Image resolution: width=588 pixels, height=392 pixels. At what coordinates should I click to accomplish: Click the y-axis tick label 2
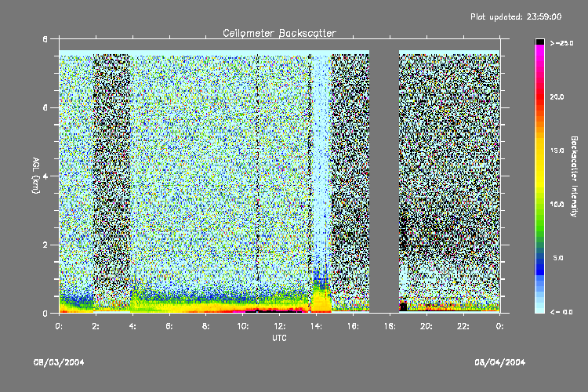(45, 245)
